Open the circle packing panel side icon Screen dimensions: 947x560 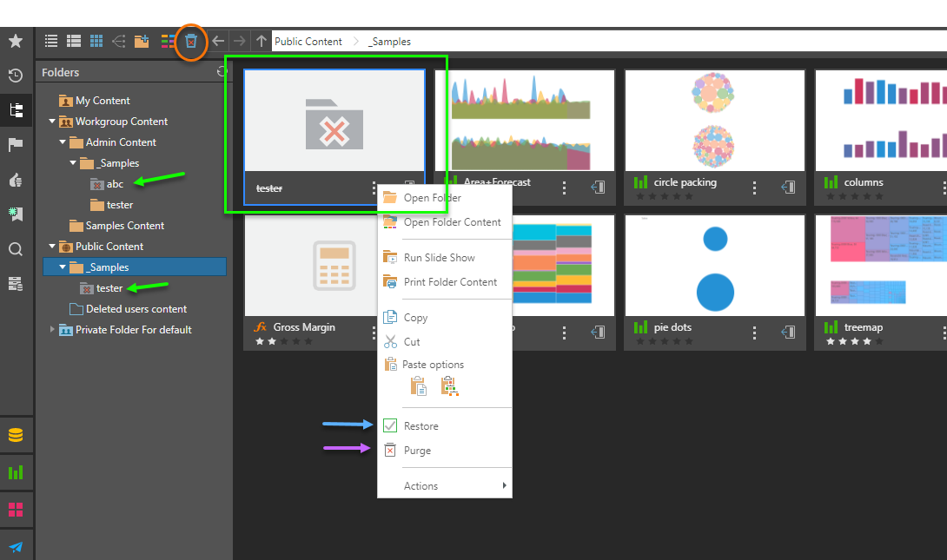click(x=788, y=187)
